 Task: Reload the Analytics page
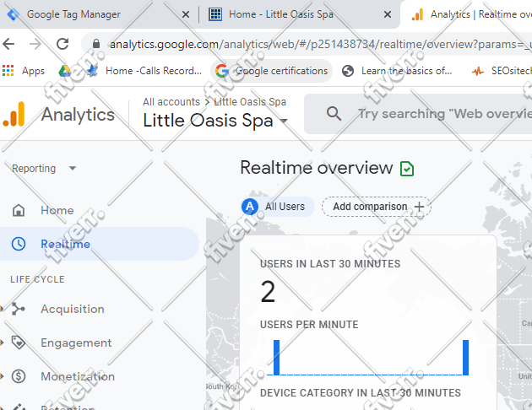pyautogui.click(x=62, y=44)
